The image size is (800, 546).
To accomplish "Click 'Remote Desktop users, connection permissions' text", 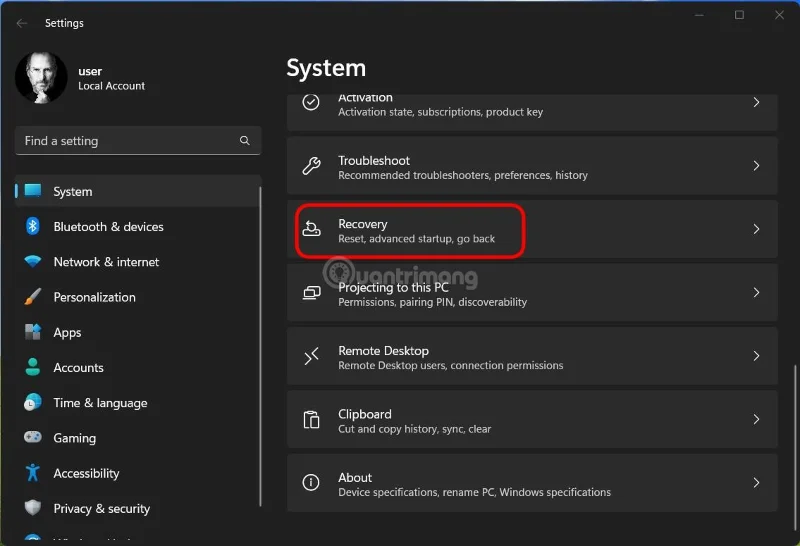I will point(451,365).
